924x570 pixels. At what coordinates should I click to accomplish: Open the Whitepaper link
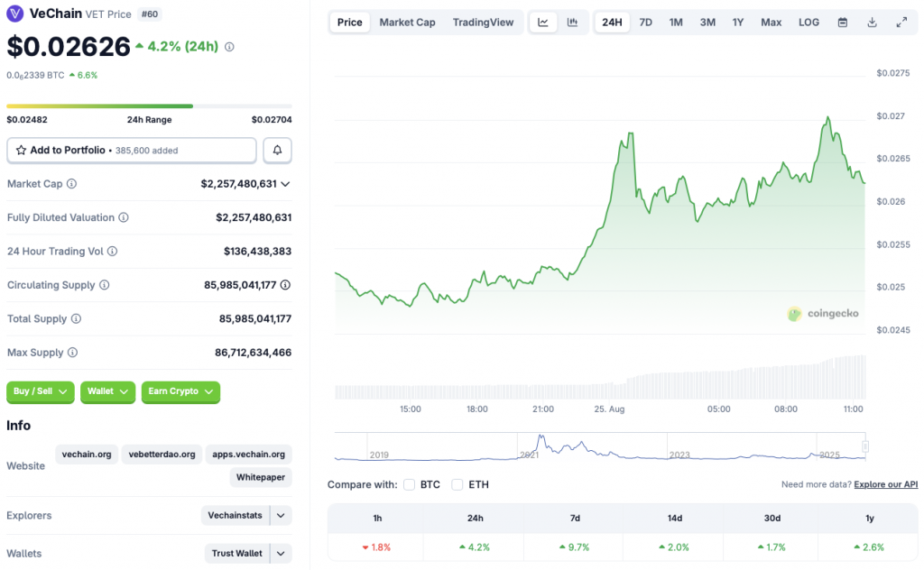(261, 477)
